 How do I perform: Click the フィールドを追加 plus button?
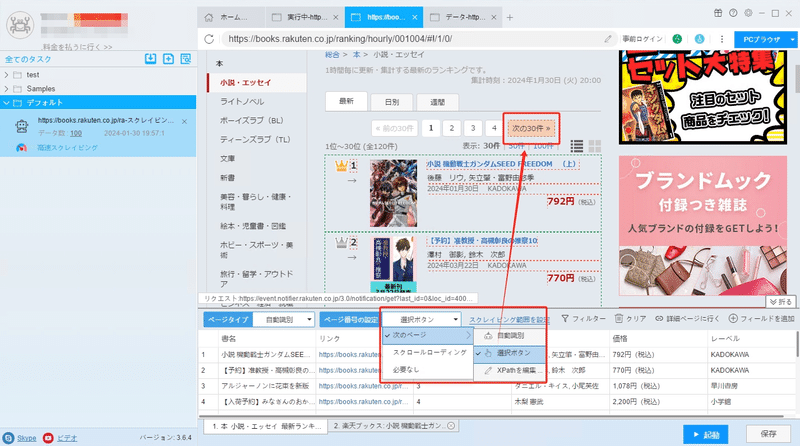click(761, 318)
